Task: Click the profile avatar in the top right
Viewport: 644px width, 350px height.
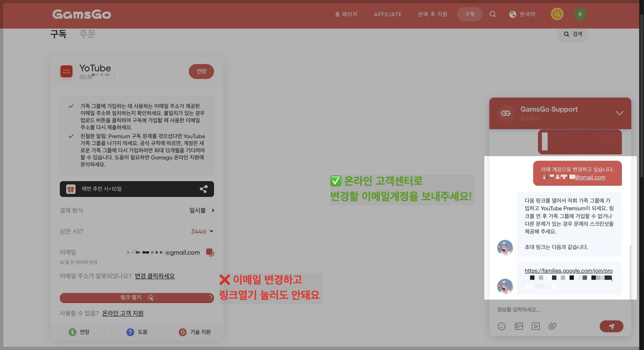Action: pos(580,14)
